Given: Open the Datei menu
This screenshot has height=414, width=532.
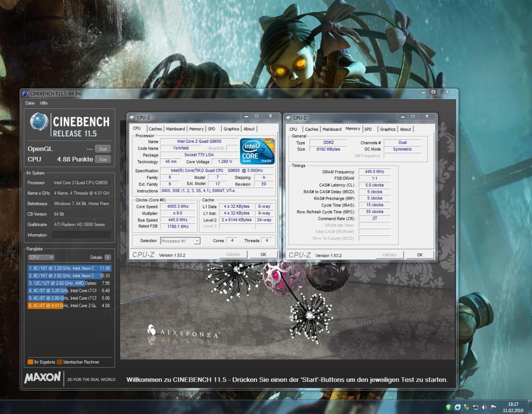Looking at the screenshot, I should click(x=30, y=103).
